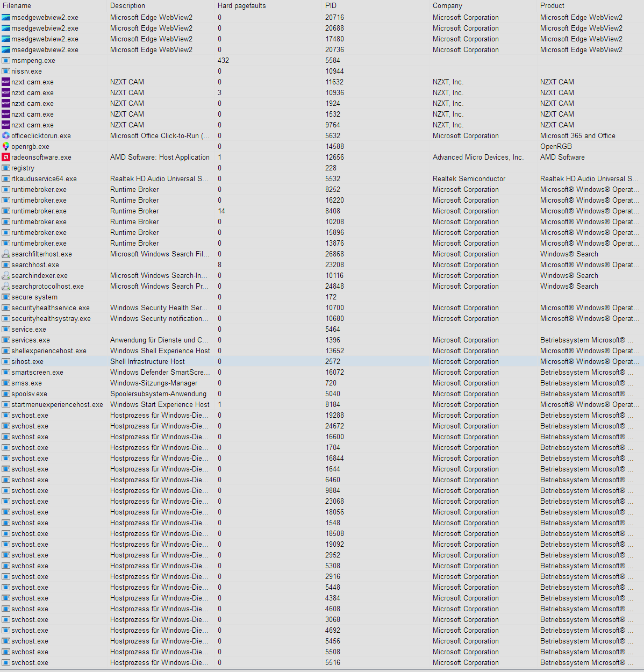Click the spoolsv.exe process icon
This screenshot has width=644, height=672.
tap(6, 394)
